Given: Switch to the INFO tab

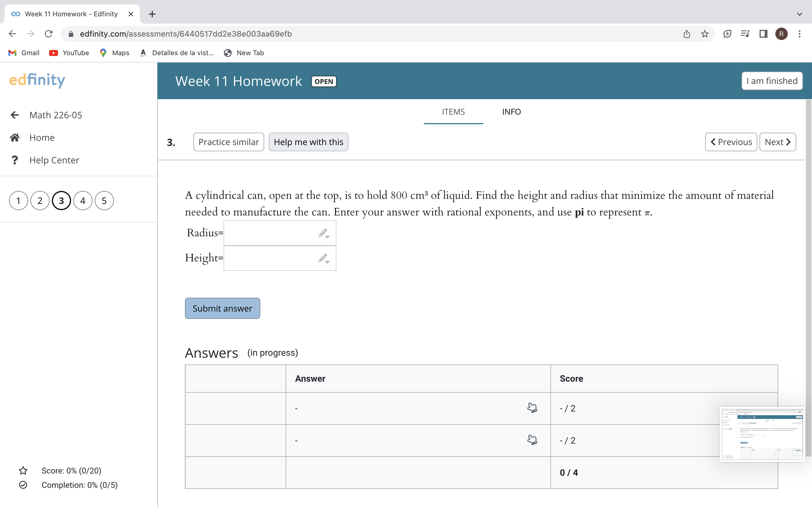Looking at the screenshot, I should coord(511,112).
